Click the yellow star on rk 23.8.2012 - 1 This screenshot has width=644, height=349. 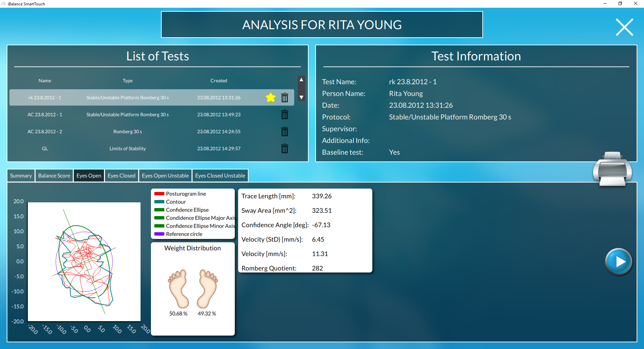click(x=270, y=98)
